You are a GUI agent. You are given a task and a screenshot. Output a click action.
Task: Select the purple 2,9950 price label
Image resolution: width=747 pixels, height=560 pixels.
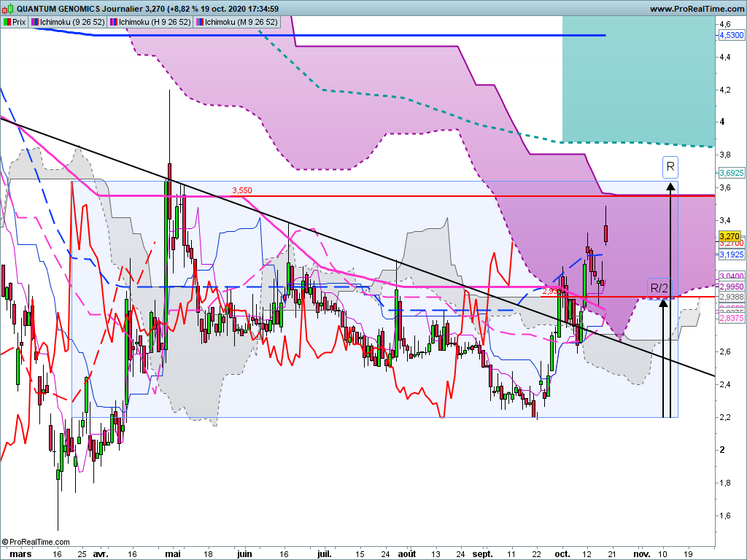(x=731, y=287)
